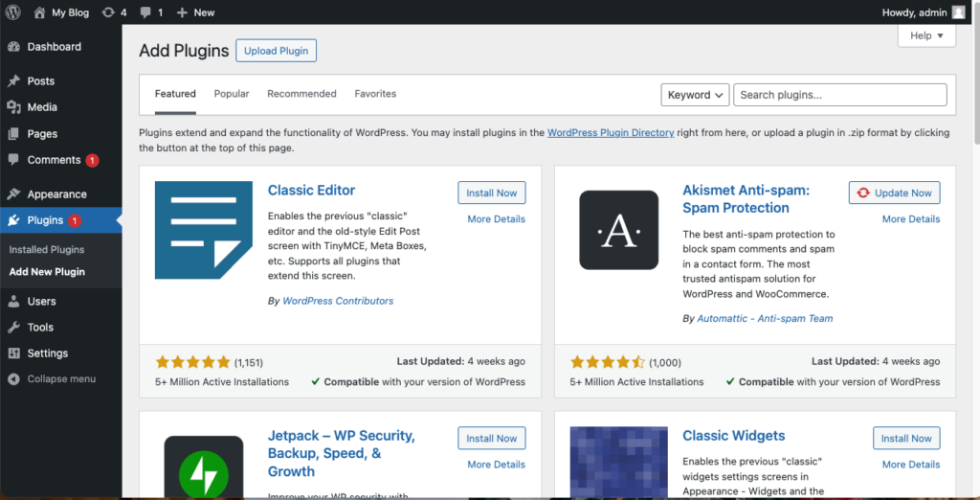
Task: Focus the Search plugins field
Action: 840,95
